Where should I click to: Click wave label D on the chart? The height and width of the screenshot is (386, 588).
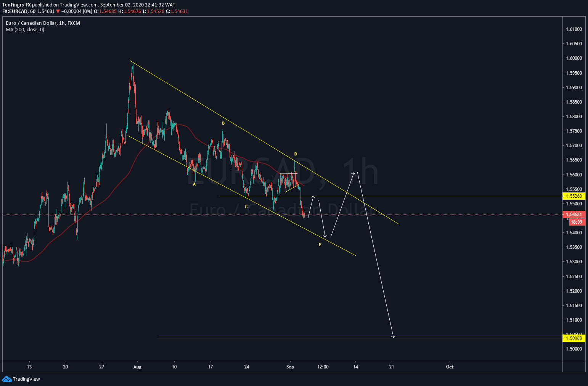point(296,154)
